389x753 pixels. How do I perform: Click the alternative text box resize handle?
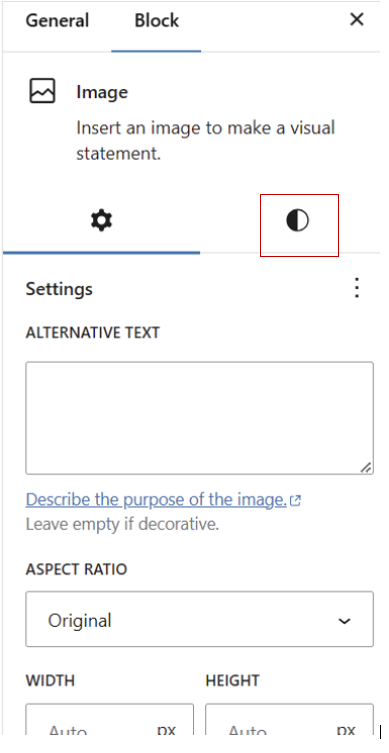tap(366, 467)
